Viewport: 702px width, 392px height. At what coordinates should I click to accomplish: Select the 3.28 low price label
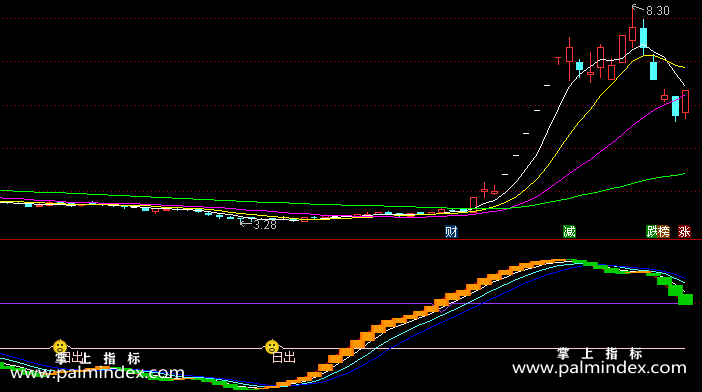pyautogui.click(x=265, y=225)
